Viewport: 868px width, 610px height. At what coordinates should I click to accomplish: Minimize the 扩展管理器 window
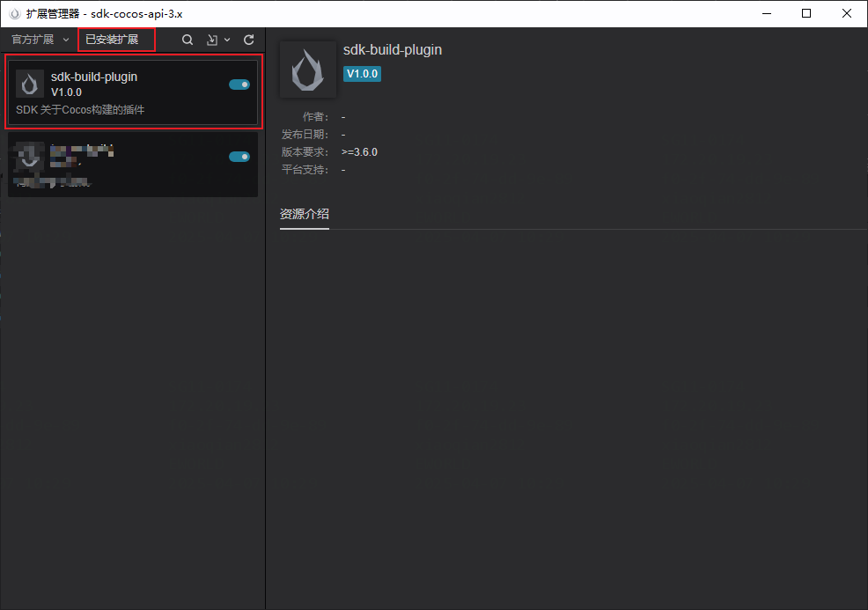tap(767, 14)
